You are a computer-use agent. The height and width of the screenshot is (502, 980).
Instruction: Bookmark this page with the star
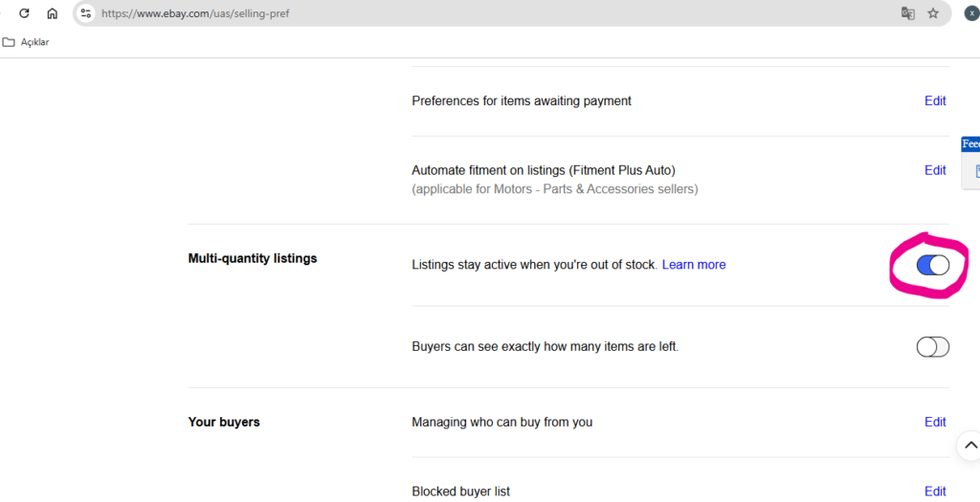(933, 13)
